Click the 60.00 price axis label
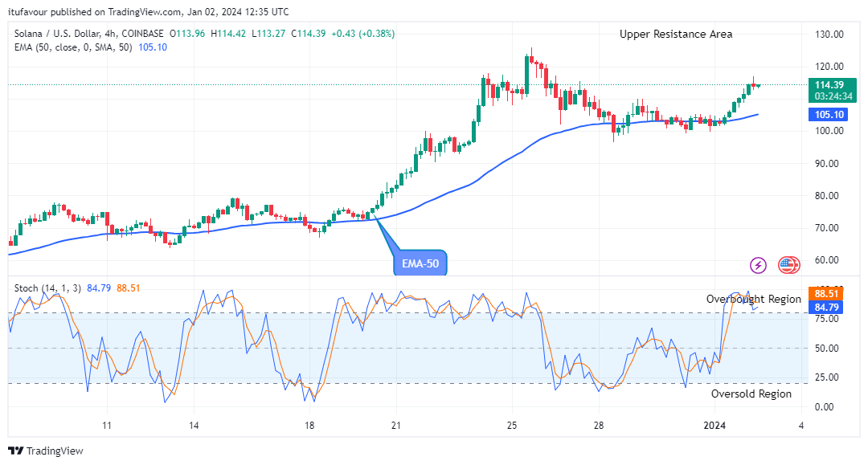Viewport: 868px width, 465px height. [x=827, y=260]
